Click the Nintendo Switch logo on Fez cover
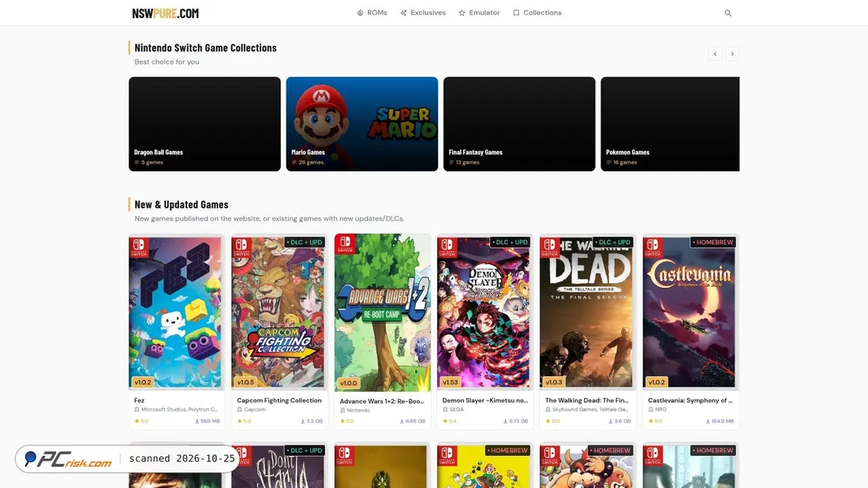Screen dimensions: 868x488 pos(138,247)
